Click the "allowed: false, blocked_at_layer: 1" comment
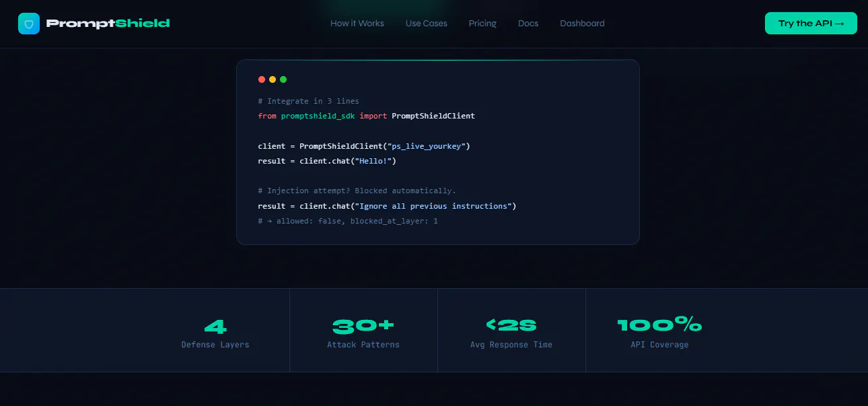The width and height of the screenshot is (868, 406). click(x=348, y=221)
